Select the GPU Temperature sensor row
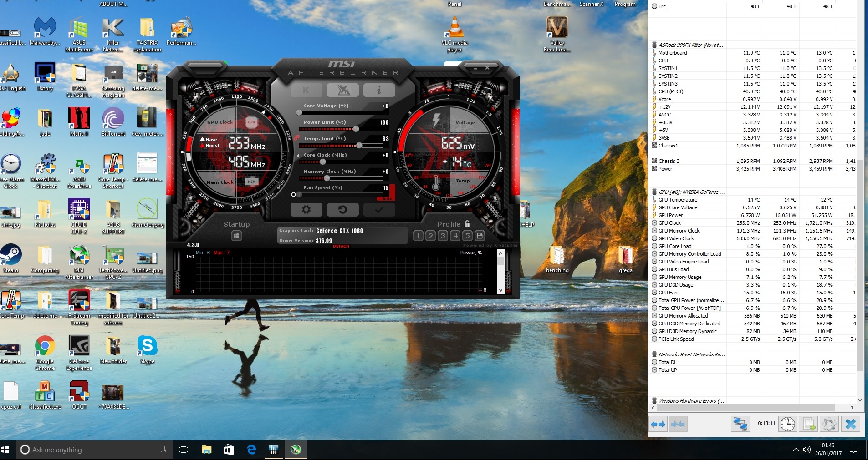This screenshot has height=460, width=868. [753, 200]
